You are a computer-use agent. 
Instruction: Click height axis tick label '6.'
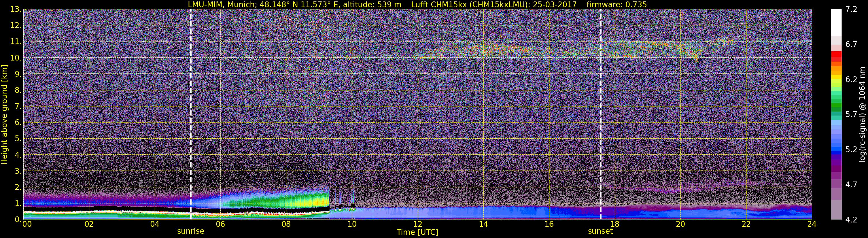[x=18, y=123]
